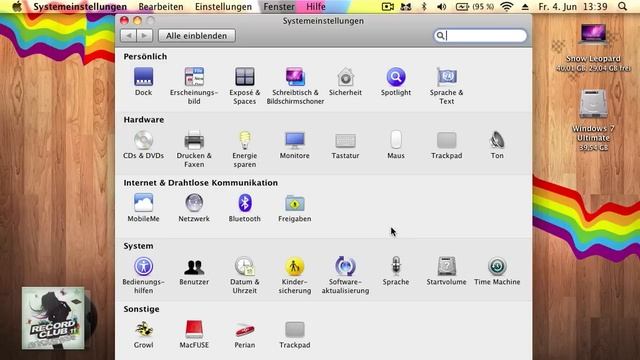Click eject icon in menu bar
The image size is (640, 360).
pyautogui.click(x=525, y=7)
